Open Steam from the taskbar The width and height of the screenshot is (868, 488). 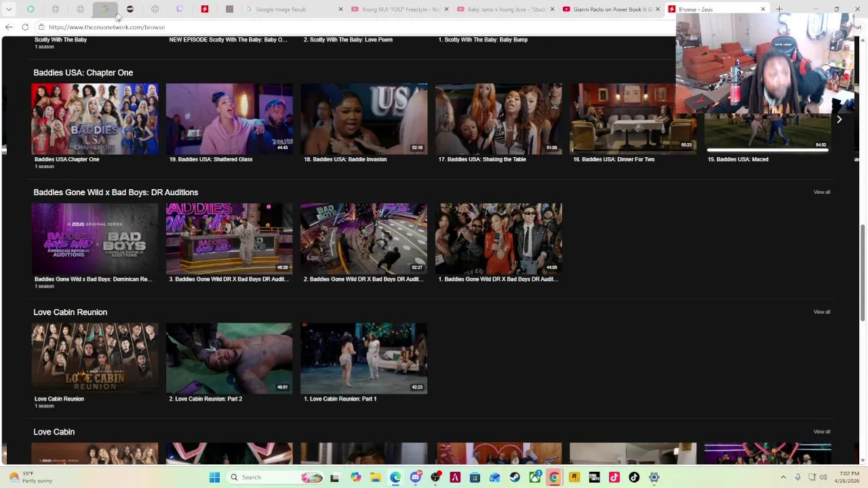[x=515, y=477]
